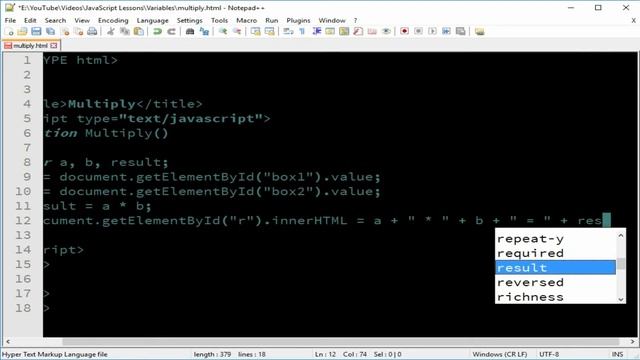Toggle the Show All Characters pilcrow icon
Image resolution: width=640 pixels, height=360 pixels.
point(302,31)
